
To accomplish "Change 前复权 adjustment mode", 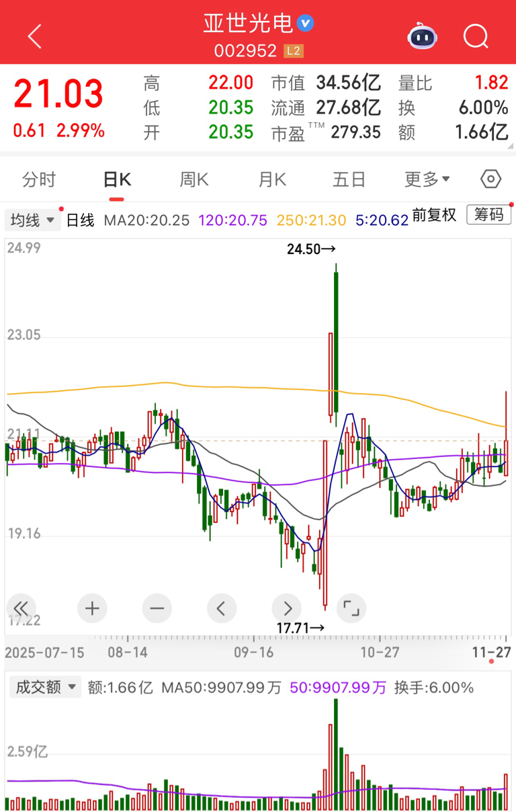I will pos(435,215).
